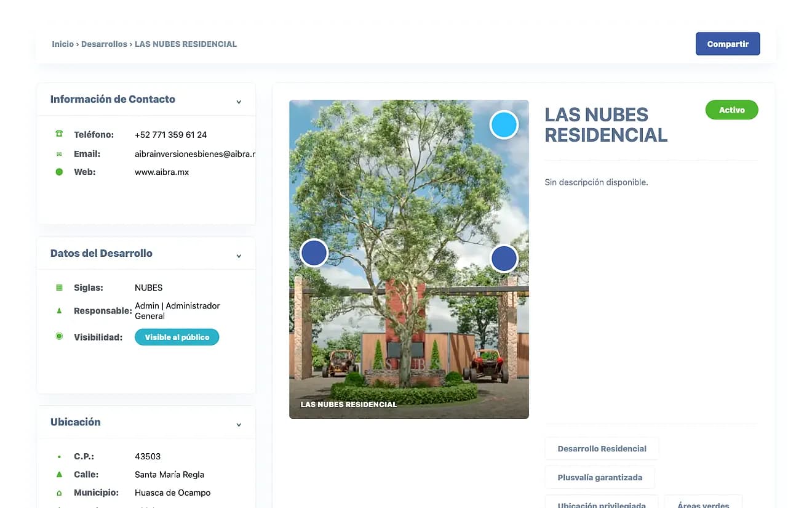Click the LAS NUBES RESIDENCIAL heading

click(x=606, y=124)
